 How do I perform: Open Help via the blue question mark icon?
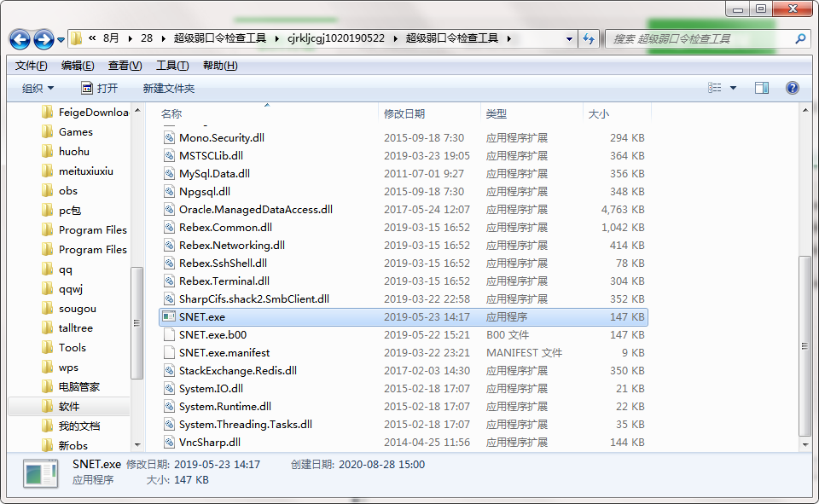(793, 88)
